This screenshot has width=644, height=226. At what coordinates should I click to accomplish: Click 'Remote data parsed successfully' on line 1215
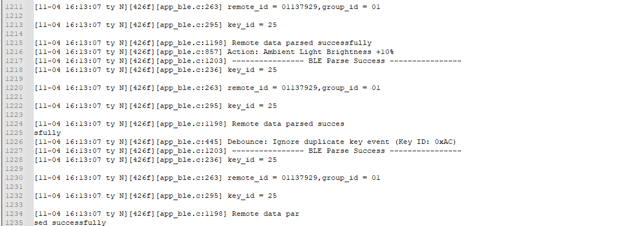pyautogui.click(x=302, y=43)
